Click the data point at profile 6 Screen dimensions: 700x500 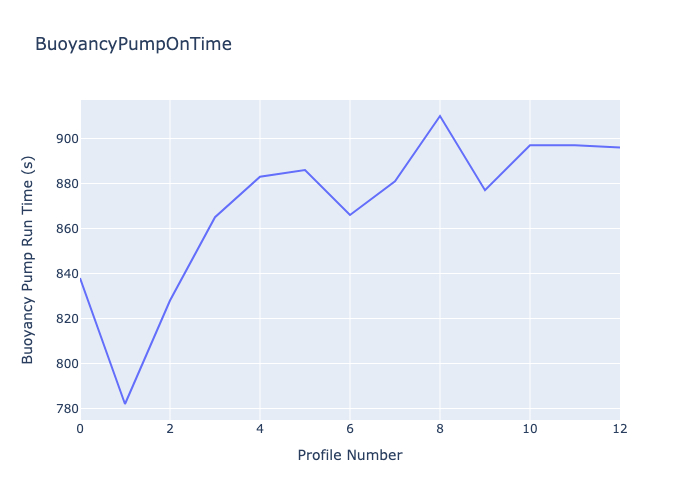click(350, 215)
